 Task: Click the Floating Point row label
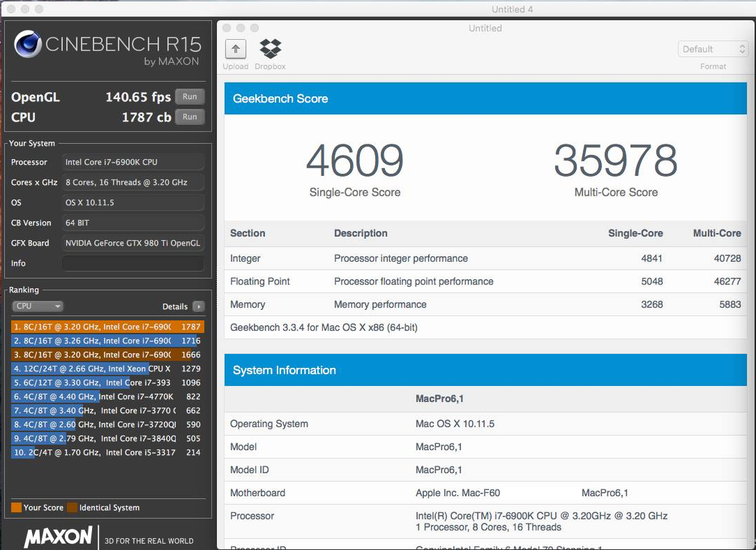click(260, 281)
